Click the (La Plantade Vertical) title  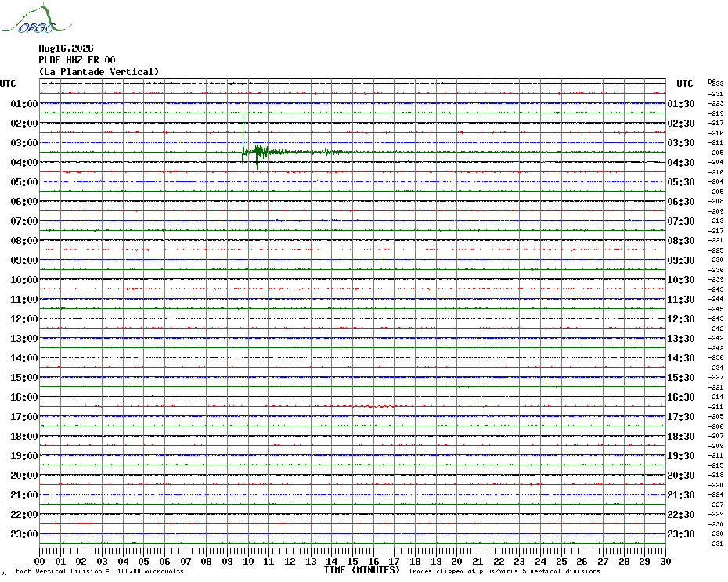[x=99, y=71]
